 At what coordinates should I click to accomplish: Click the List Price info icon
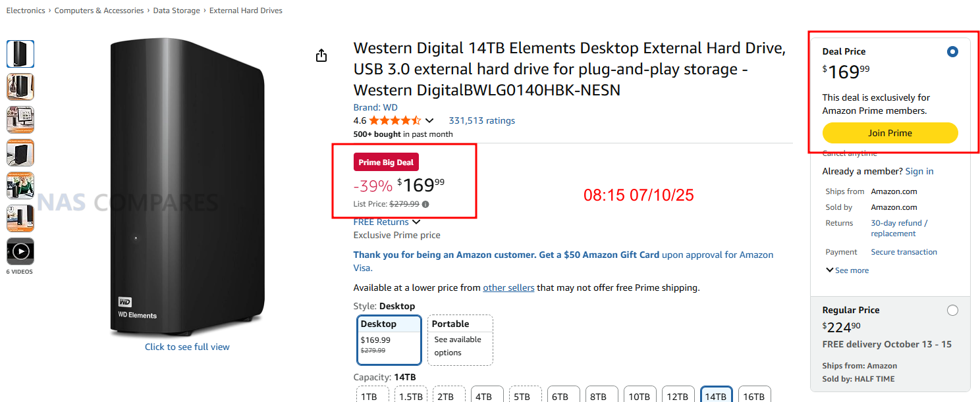pyautogui.click(x=425, y=204)
